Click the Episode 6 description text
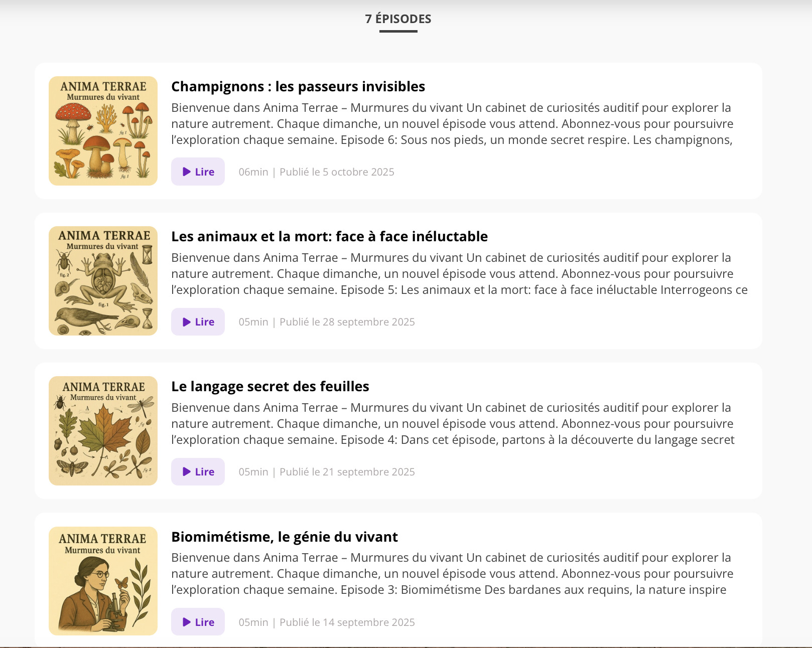Viewport: 812px width, 648px height. pyautogui.click(x=452, y=124)
